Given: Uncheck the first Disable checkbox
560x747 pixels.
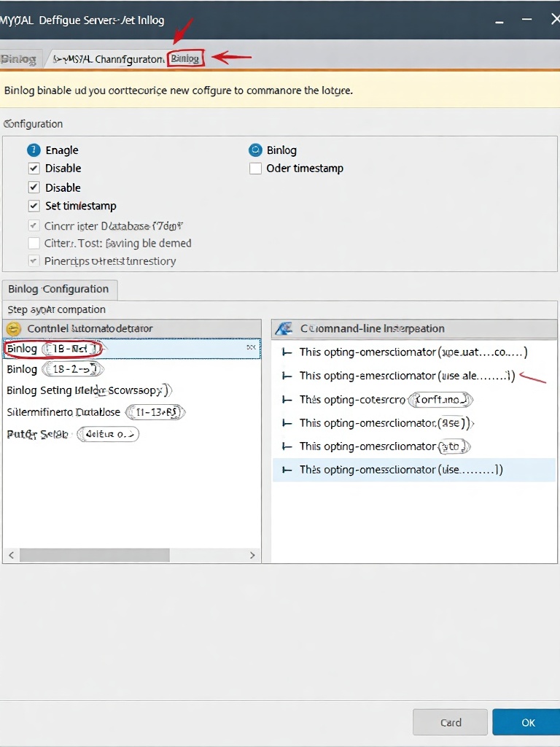Looking at the screenshot, I should pyautogui.click(x=34, y=168).
